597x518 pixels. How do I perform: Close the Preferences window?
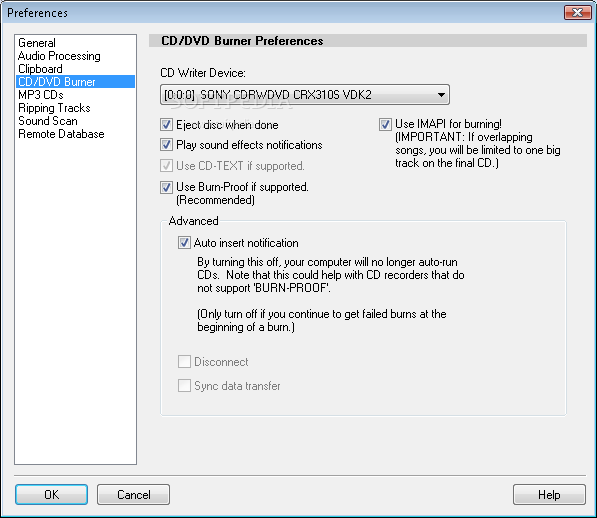click(577, 13)
